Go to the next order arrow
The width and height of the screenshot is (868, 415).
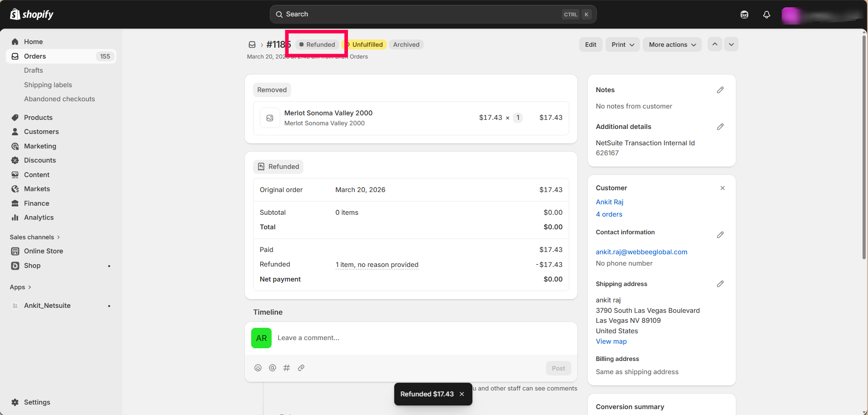pyautogui.click(x=731, y=44)
